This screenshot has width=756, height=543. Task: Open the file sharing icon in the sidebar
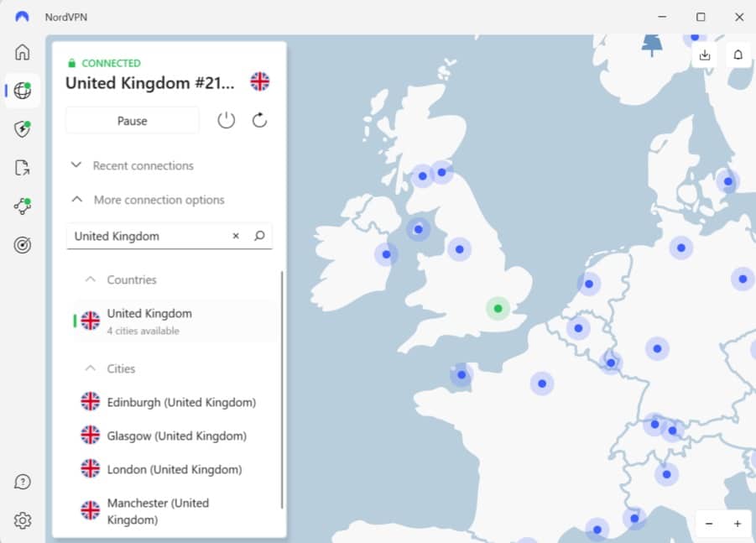(22, 168)
